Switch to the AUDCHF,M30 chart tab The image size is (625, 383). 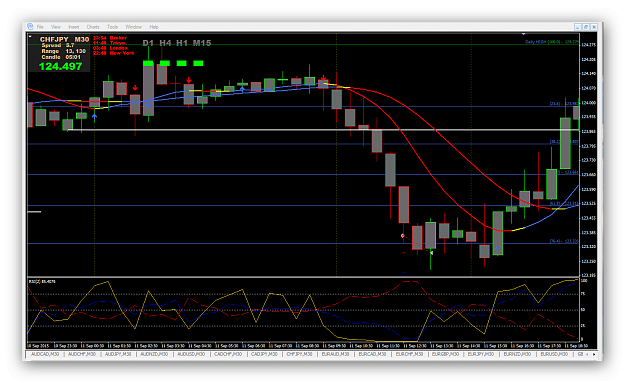(82, 354)
